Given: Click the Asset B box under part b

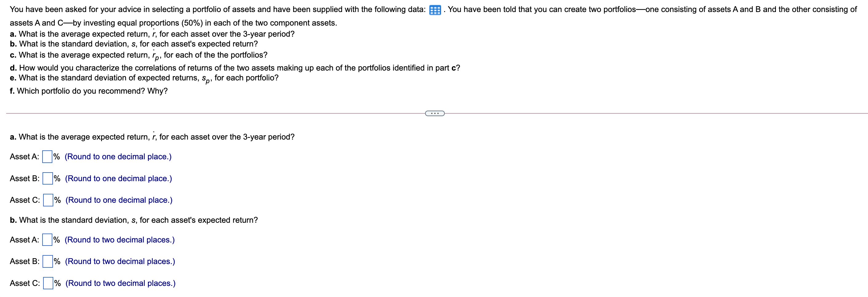Looking at the screenshot, I should pyautogui.click(x=48, y=261).
